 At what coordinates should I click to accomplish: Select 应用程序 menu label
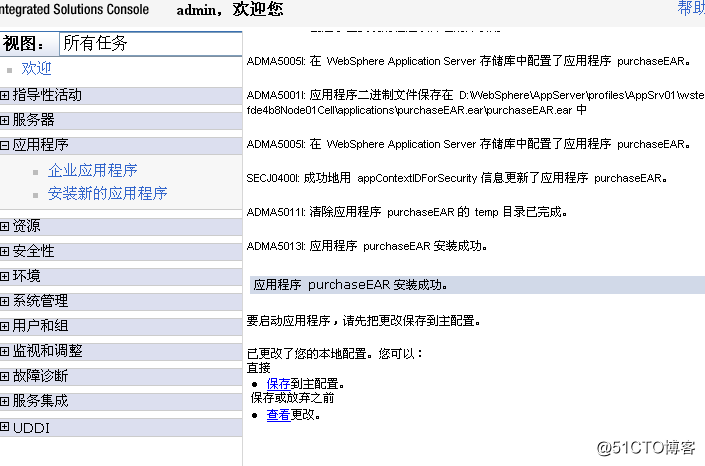coord(40,145)
